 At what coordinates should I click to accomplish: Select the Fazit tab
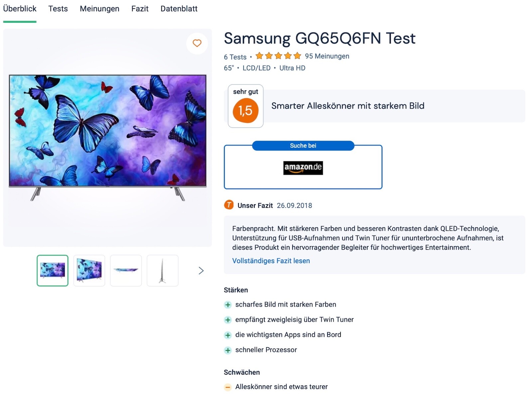pyautogui.click(x=140, y=9)
